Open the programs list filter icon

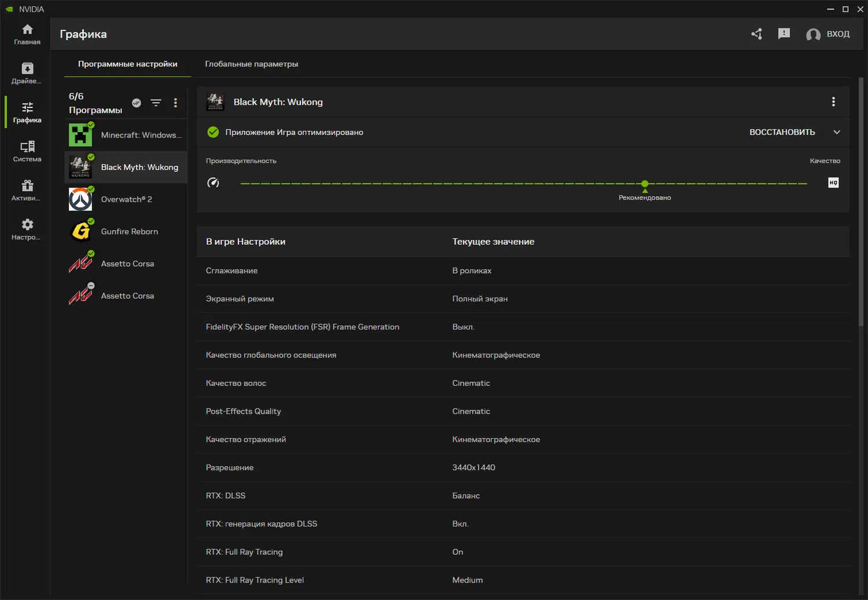(x=156, y=103)
